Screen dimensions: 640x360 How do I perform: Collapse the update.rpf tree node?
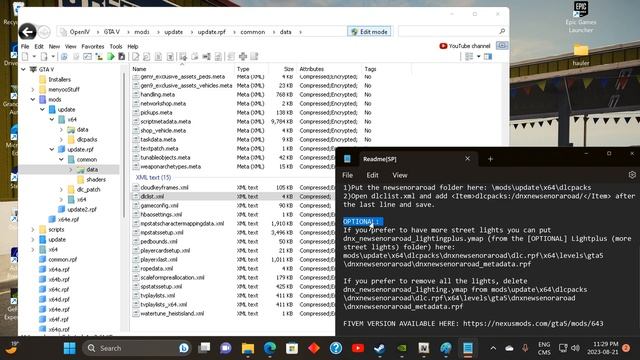point(52,149)
